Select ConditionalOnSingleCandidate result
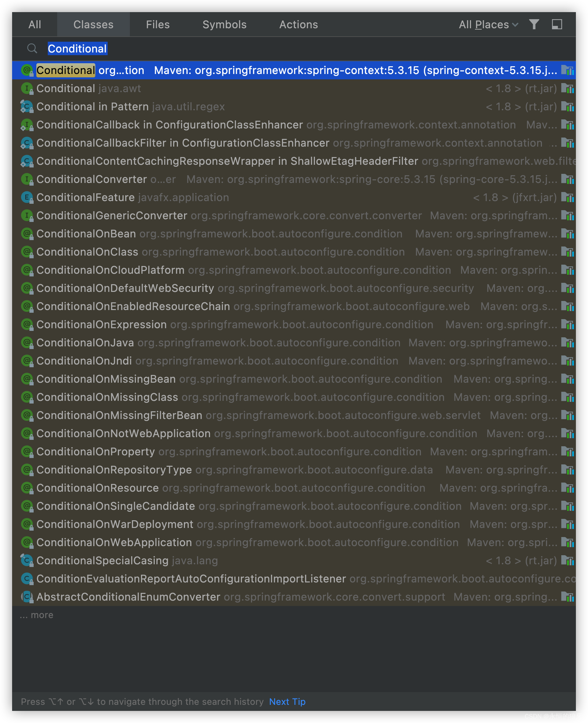The width and height of the screenshot is (588, 723). pos(294,506)
